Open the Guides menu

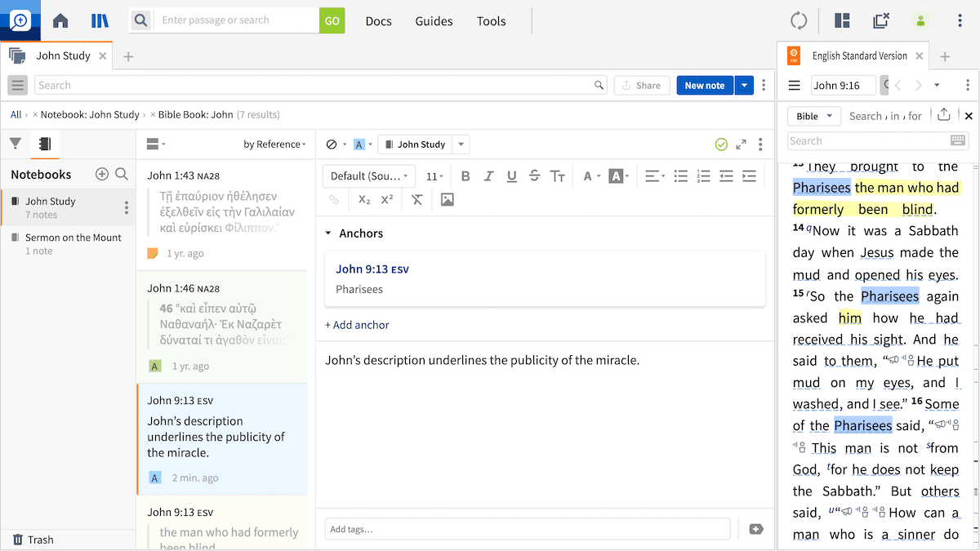tap(434, 21)
